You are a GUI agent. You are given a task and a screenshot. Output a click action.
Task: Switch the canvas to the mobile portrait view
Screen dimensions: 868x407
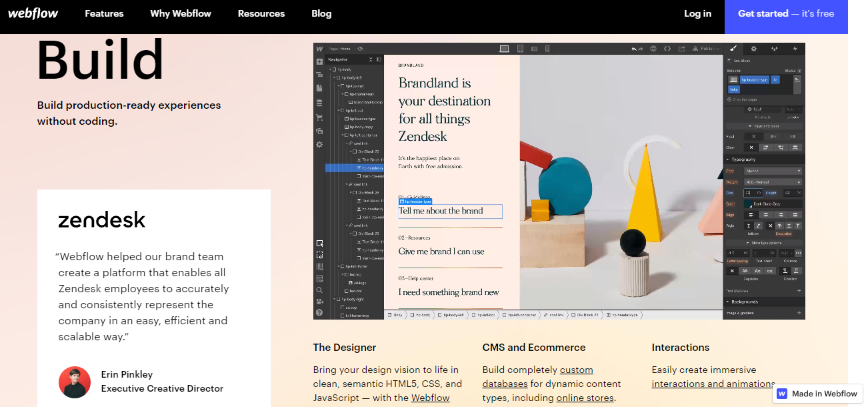tap(547, 49)
